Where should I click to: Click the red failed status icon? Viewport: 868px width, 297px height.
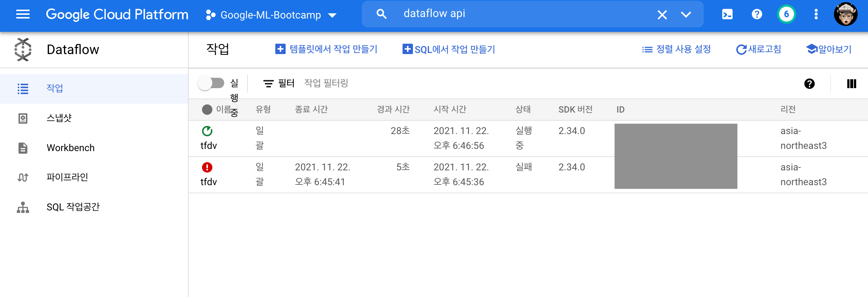pyautogui.click(x=207, y=167)
